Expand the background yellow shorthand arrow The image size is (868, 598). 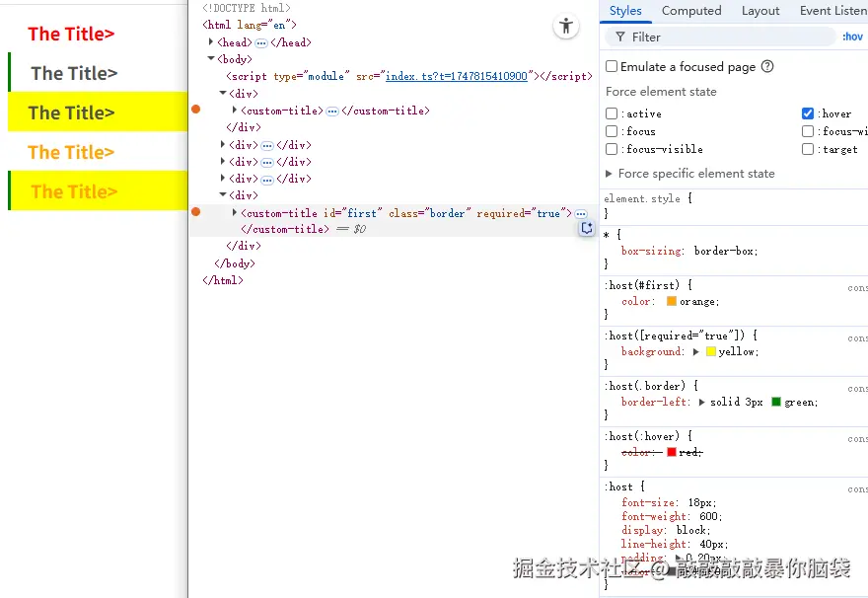(695, 351)
